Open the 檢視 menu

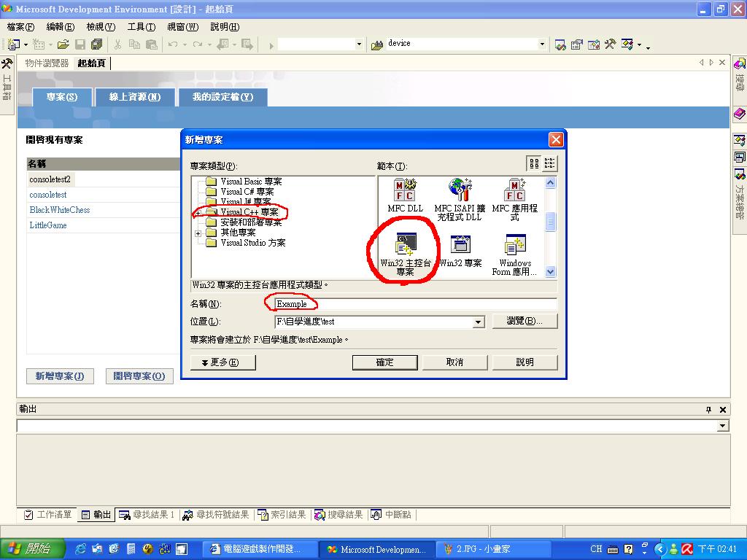[101, 27]
